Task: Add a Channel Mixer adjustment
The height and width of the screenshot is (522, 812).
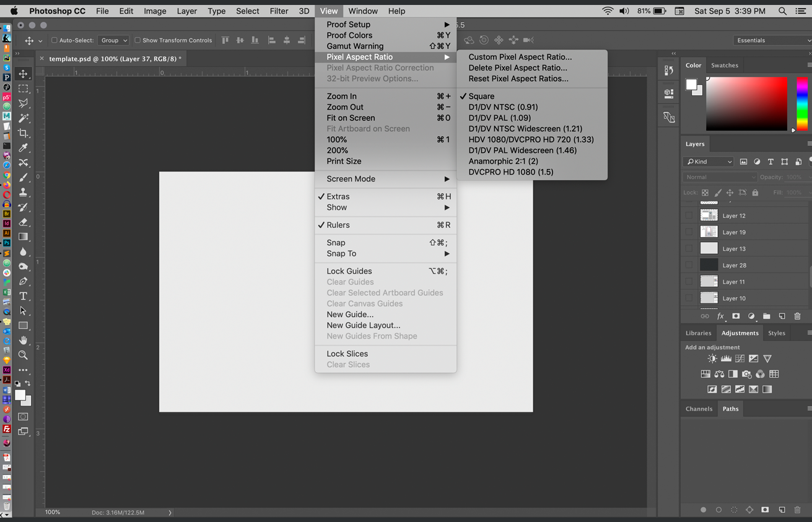Action: coord(760,374)
